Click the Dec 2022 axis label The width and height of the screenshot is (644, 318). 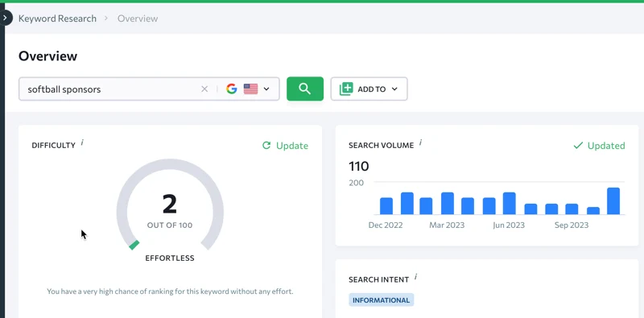tap(386, 225)
